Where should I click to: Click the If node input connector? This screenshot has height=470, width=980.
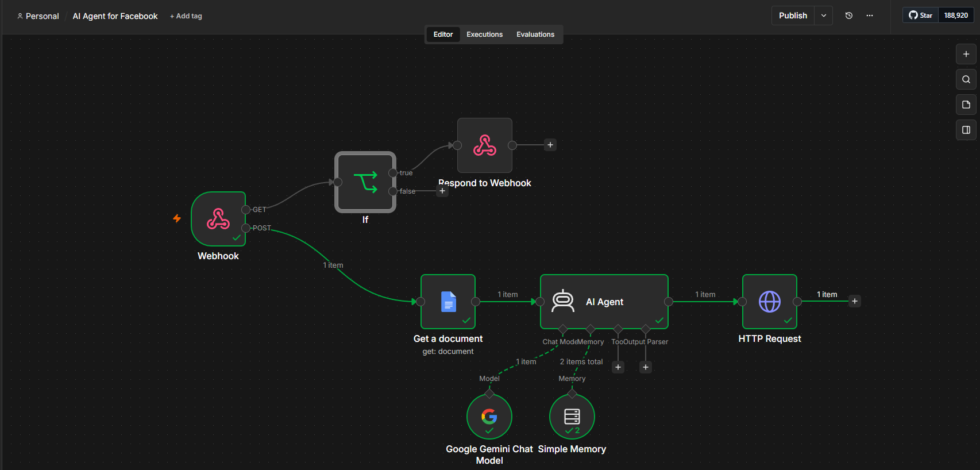(338, 182)
